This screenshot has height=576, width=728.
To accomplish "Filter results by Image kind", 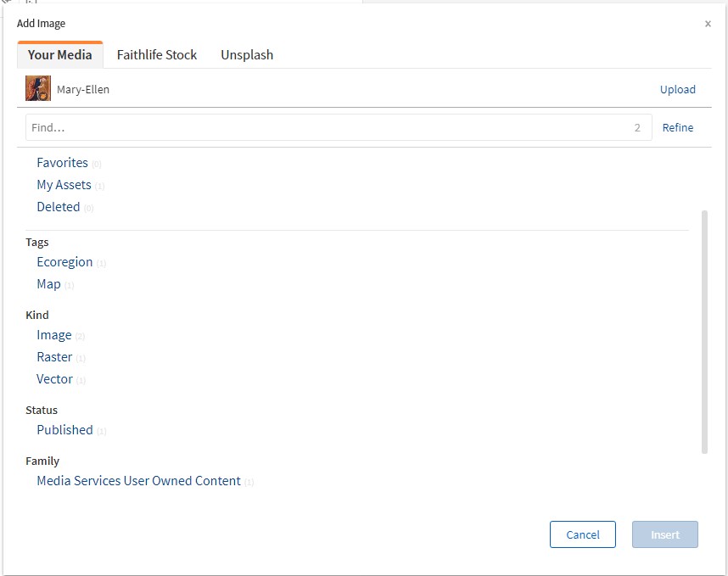I will coord(54,334).
